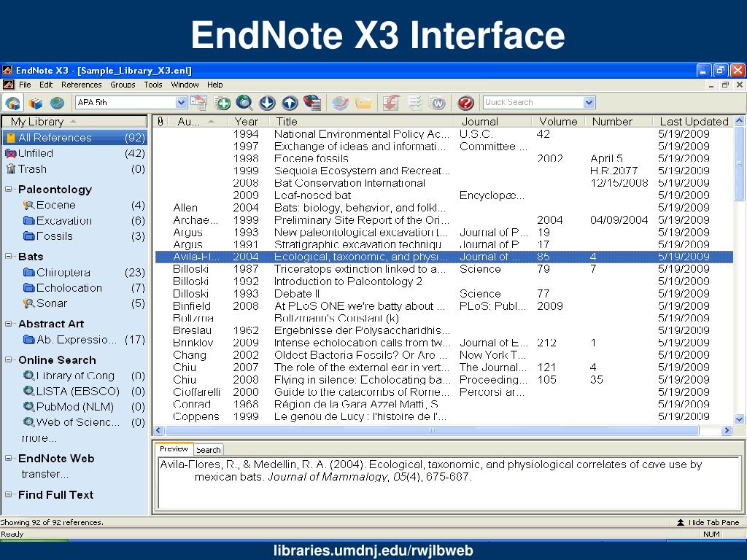Collapse the Bats group set

point(9,256)
